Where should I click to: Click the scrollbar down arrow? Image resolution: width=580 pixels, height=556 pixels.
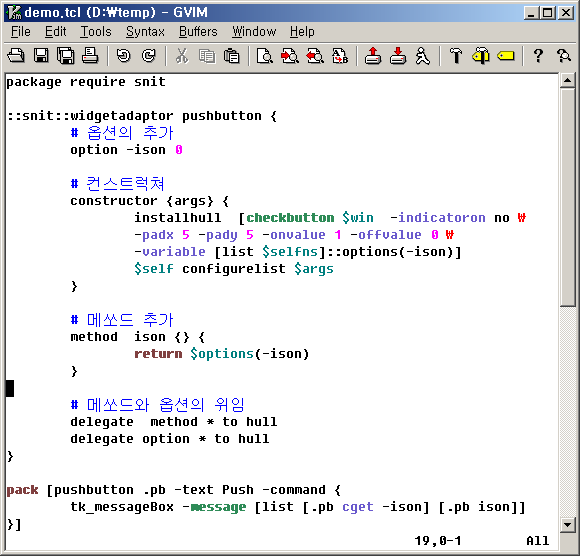pyautogui.click(x=567, y=525)
